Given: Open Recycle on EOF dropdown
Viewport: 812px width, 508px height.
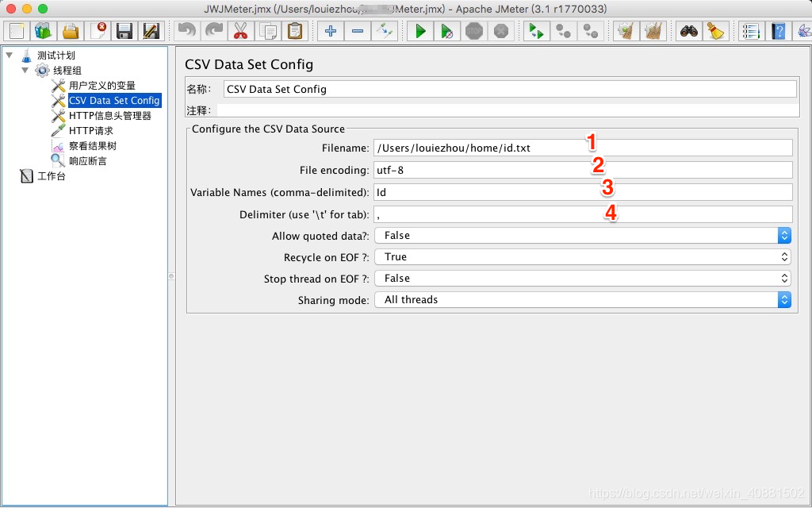Looking at the screenshot, I should (x=583, y=257).
